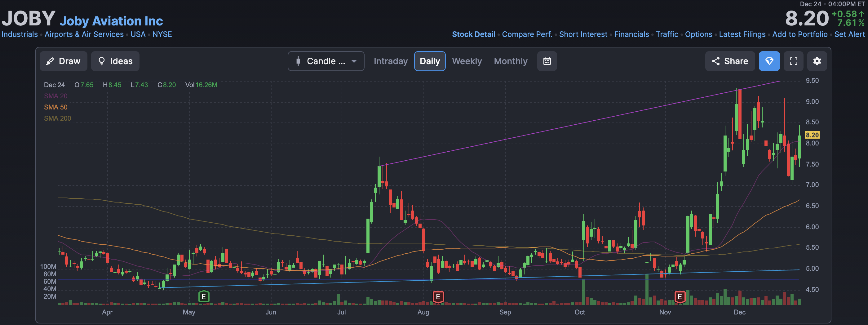Open the calendar date range picker
The width and height of the screenshot is (868, 325).
tap(547, 61)
